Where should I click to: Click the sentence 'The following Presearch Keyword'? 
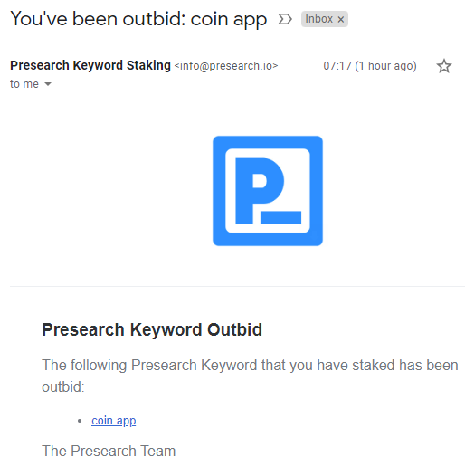(149, 365)
